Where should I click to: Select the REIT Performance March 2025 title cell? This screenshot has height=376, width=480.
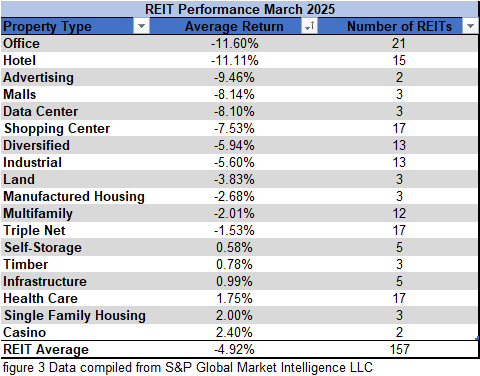[240, 9]
